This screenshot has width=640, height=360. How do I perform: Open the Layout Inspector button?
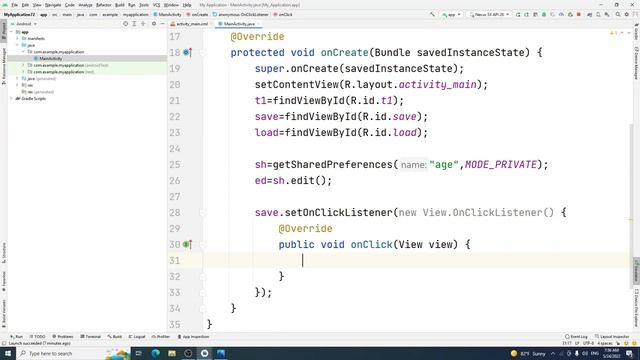[x=612, y=337]
